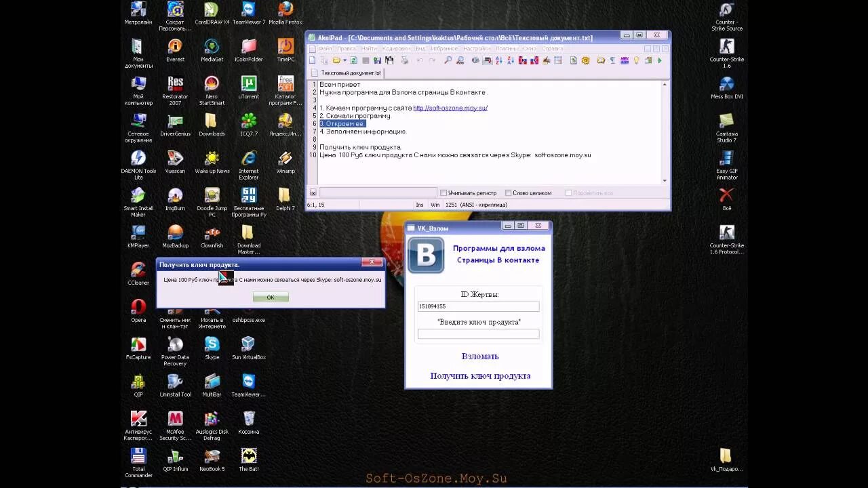Screen dimensions: 868x488
Task: Click the OK button in the key dialog
Action: [271, 297]
